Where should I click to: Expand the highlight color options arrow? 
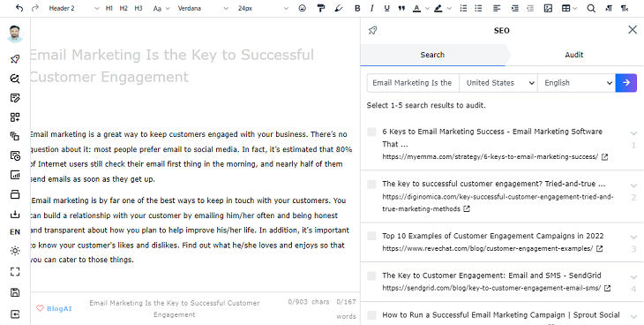click(449, 8)
